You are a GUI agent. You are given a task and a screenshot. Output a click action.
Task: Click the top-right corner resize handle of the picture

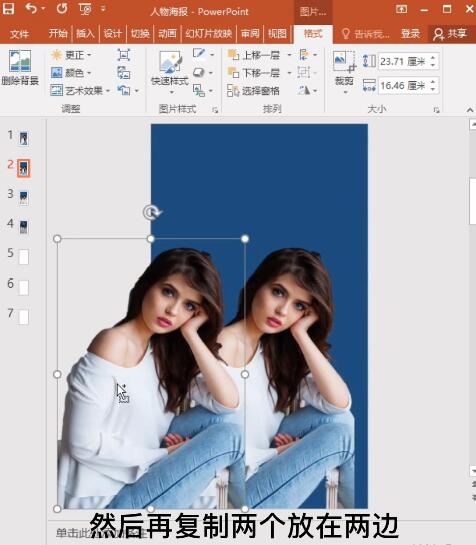click(245, 239)
